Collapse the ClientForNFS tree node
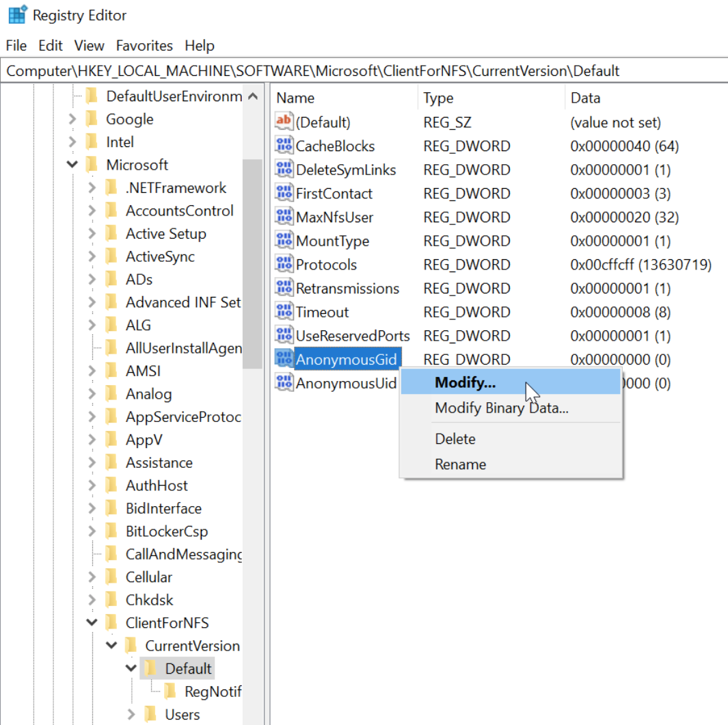Viewport: 728px width, 725px height. click(92, 623)
